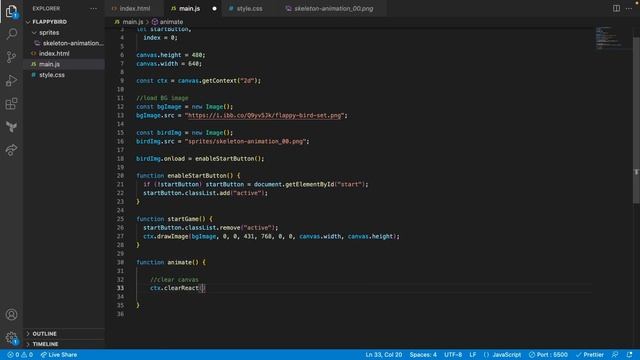The height and width of the screenshot is (360, 640).
Task: Click line number 25 in gutter
Action: point(120,219)
